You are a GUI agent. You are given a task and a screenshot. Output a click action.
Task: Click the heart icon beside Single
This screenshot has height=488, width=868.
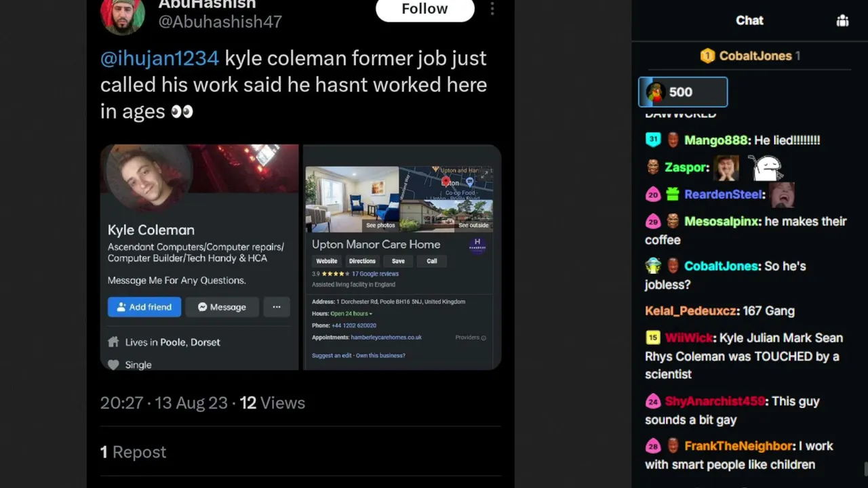click(113, 365)
